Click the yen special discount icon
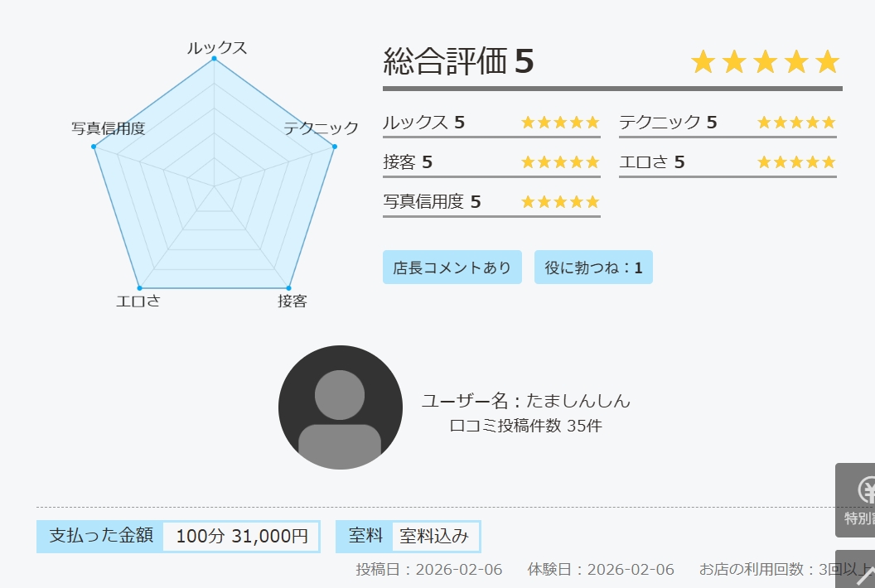 tap(864, 492)
